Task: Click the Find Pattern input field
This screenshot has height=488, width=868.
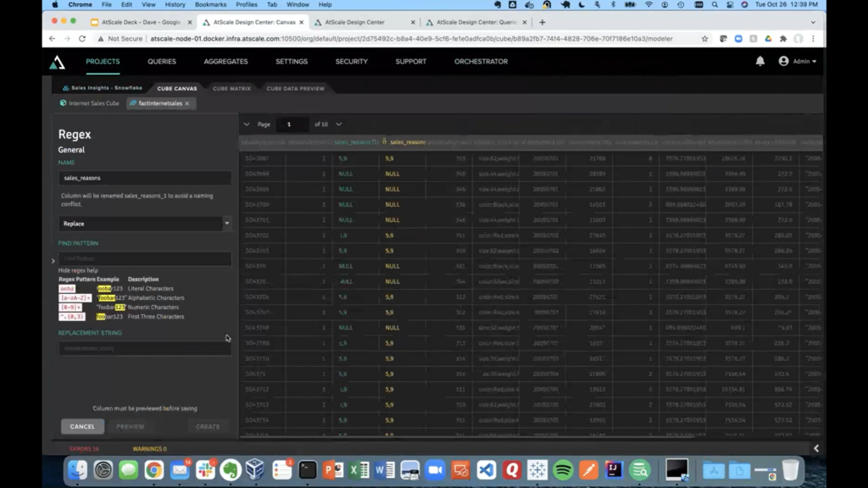Action: pyautogui.click(x=144, y=258)
